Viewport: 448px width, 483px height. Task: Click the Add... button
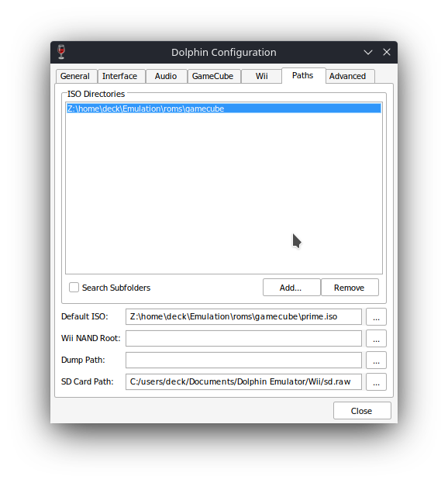291,288
